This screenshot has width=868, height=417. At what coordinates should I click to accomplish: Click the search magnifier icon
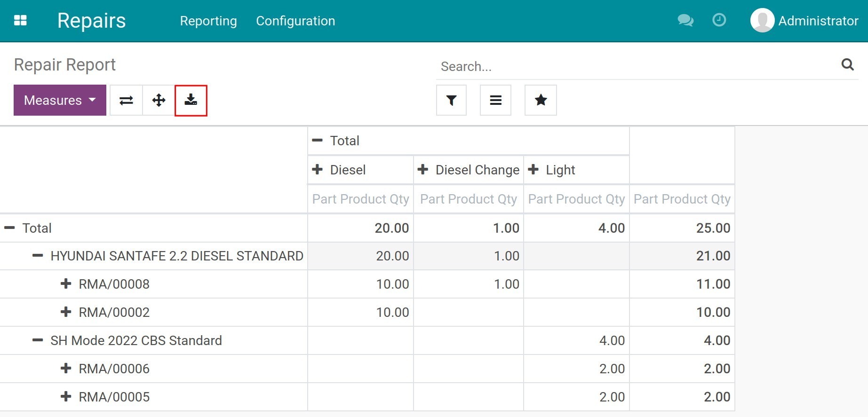847,64
